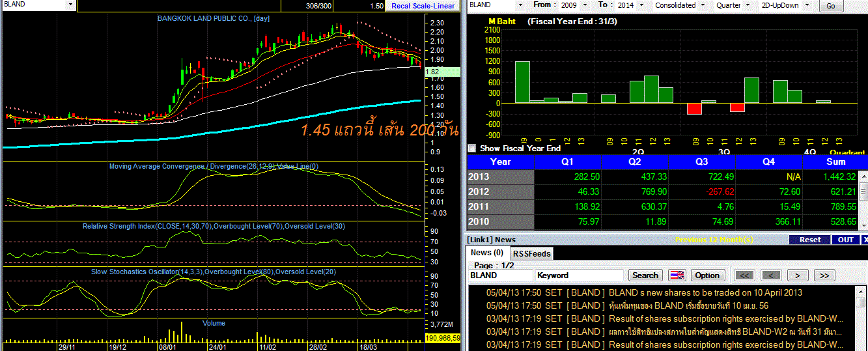This screenshot has width=868, height=351.
Task: Click the Sum column header
Action: (x=836, y=161)
